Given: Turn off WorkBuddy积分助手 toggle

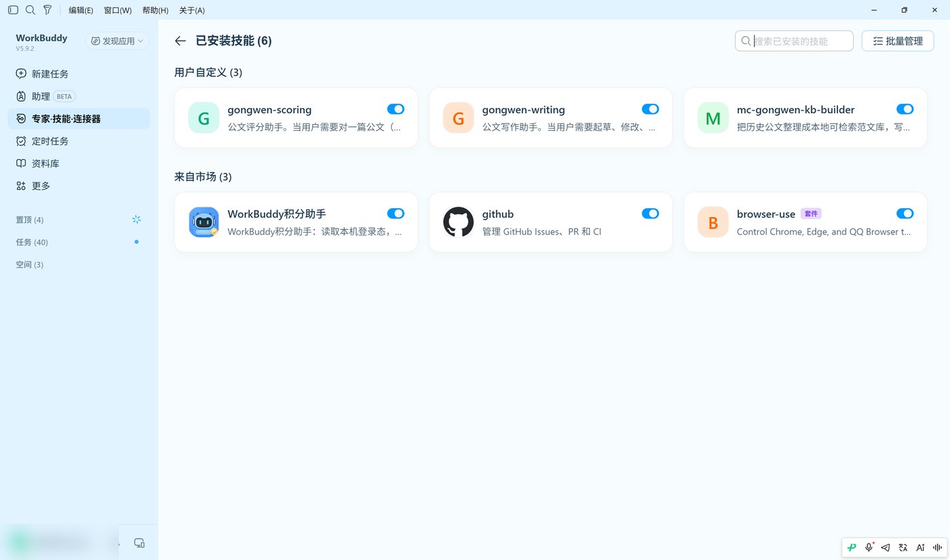Looking at the screenshot, I should coord(396,214).
